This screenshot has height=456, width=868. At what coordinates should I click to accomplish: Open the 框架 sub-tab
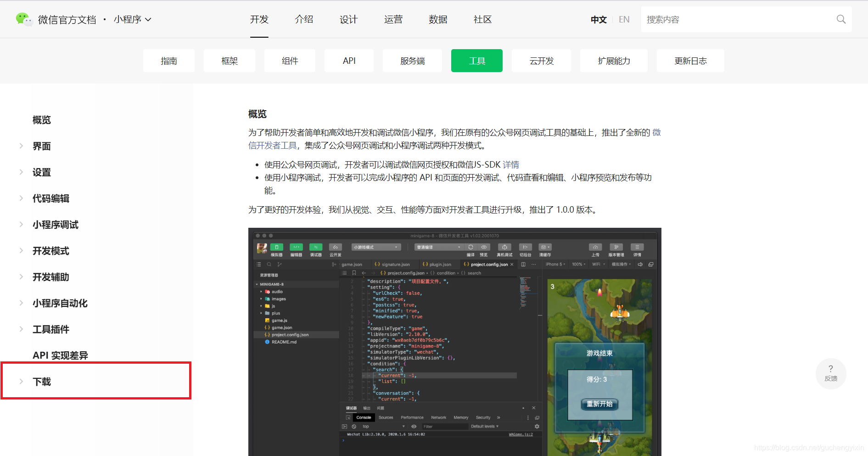[230, 61]
